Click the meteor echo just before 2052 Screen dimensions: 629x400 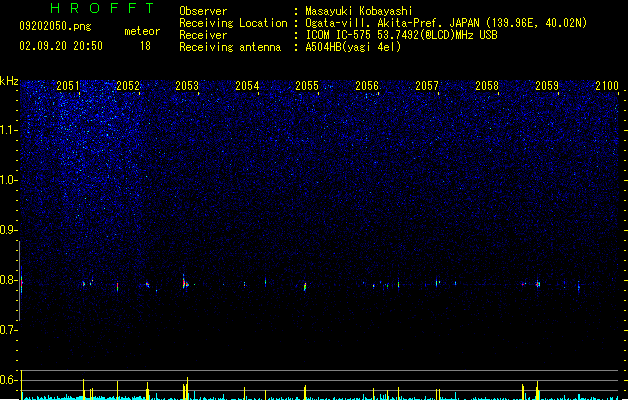[x=118, y=286]
